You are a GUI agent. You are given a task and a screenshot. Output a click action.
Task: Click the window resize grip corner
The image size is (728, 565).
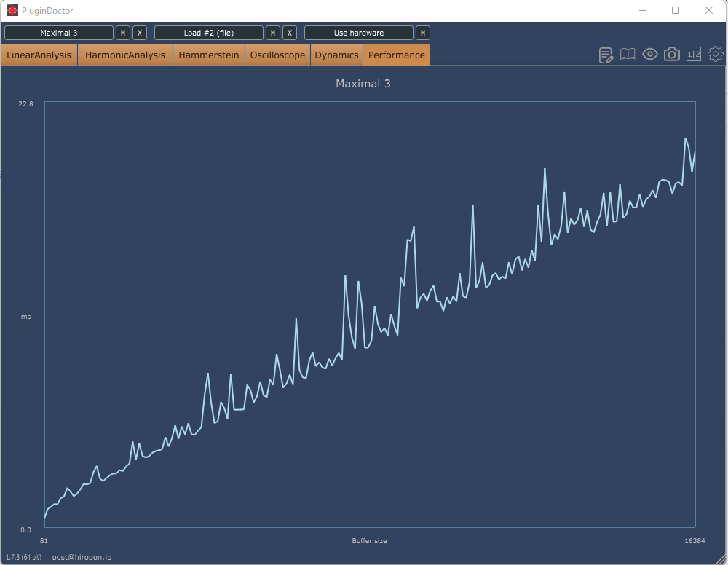click(x=721, y=559)
